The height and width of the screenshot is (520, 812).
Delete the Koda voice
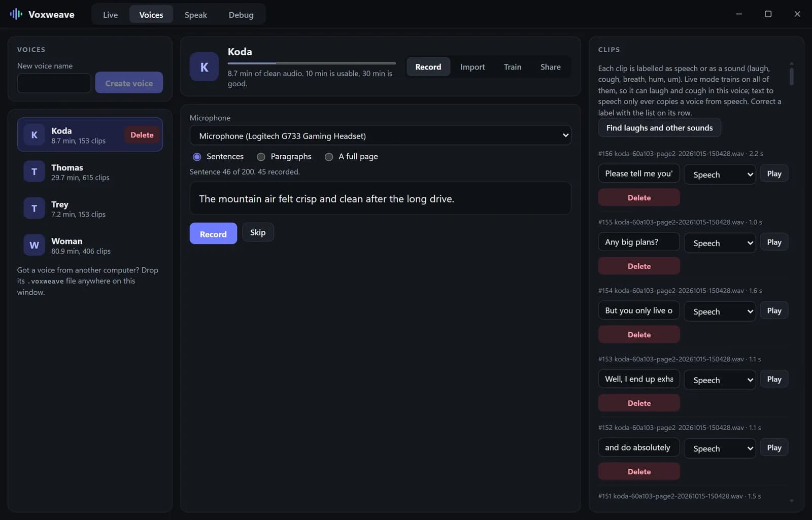[142, 135]
